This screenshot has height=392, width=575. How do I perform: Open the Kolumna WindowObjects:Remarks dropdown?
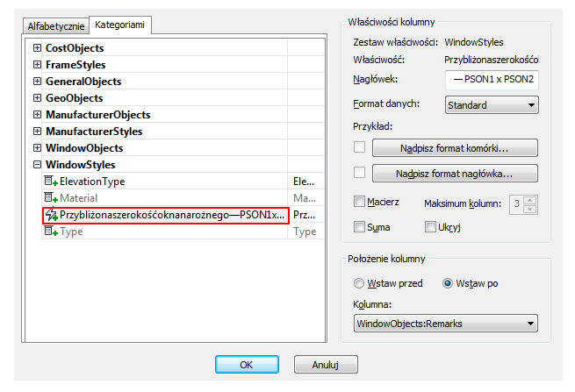(446, 324)
